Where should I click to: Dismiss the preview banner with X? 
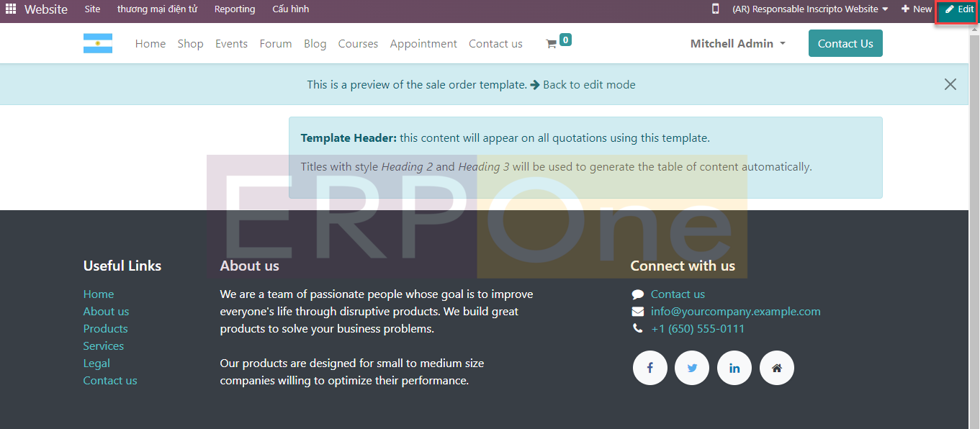point(950,84)
